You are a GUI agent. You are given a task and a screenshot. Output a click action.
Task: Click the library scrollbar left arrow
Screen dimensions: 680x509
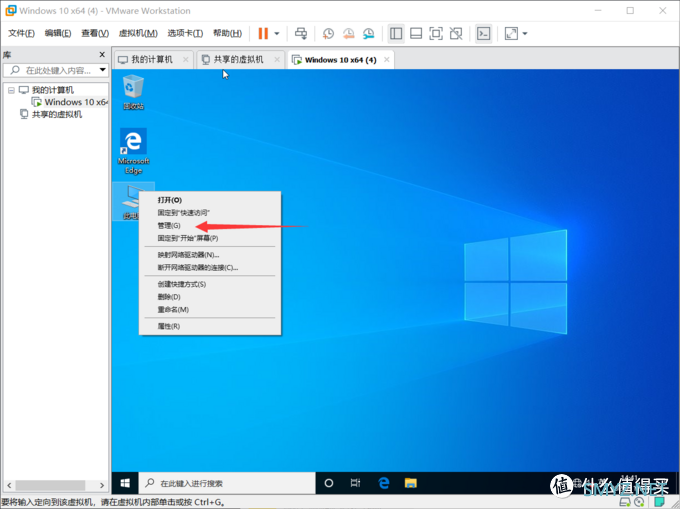pos(9,485)
